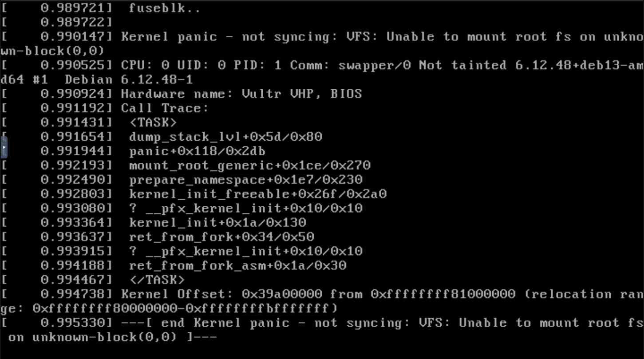The height and width of the screenshot is (359, 644).
Task: Click the 'Hardware name: Vultr VHP, BIOS' line
Action: coord(241,94)
